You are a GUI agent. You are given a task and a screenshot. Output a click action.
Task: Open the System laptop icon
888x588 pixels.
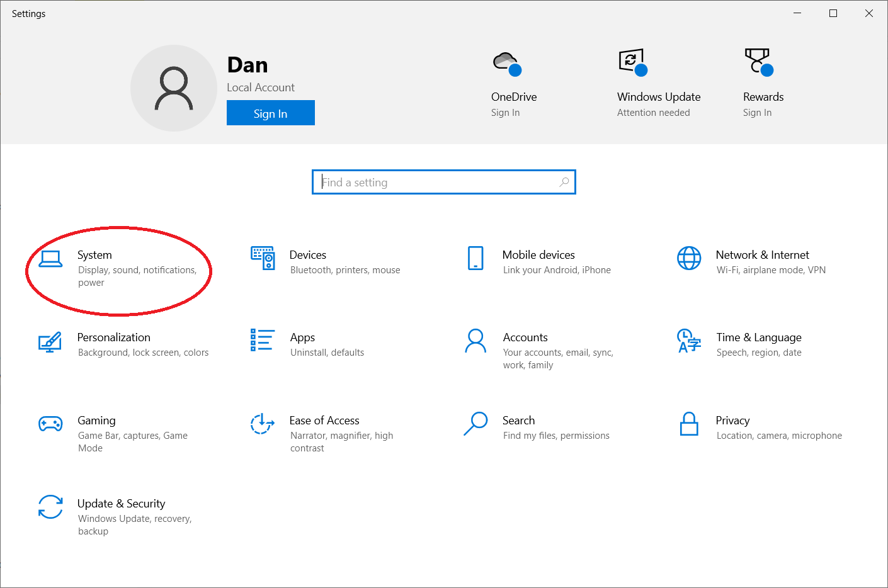(x=50, y=259)
